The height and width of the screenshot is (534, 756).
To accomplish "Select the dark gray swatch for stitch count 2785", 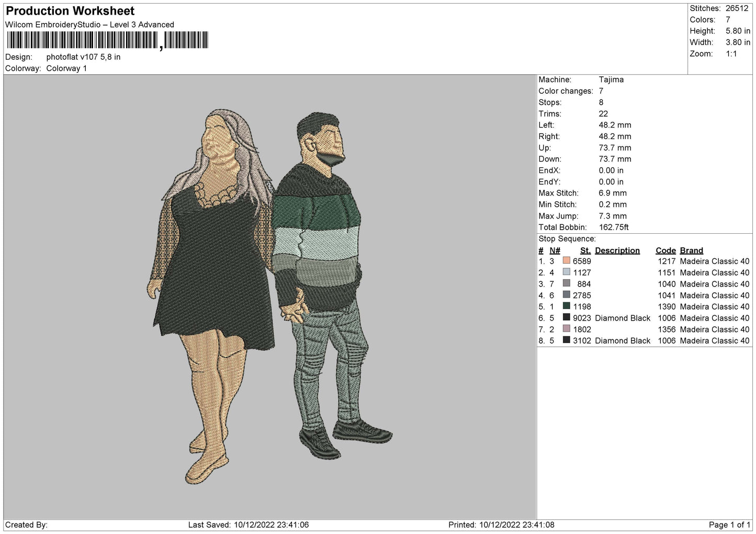I will click(x=566, y=295).
